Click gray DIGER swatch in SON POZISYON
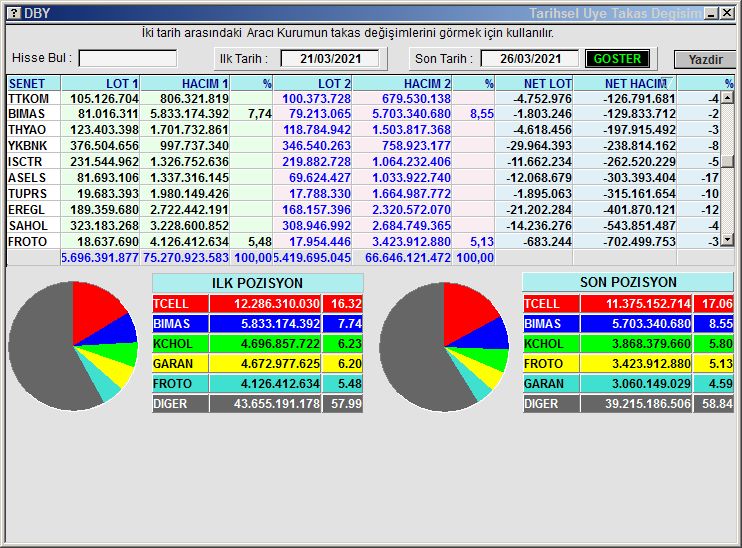Viewport: 742px width, 548px height. coord(551,404)
